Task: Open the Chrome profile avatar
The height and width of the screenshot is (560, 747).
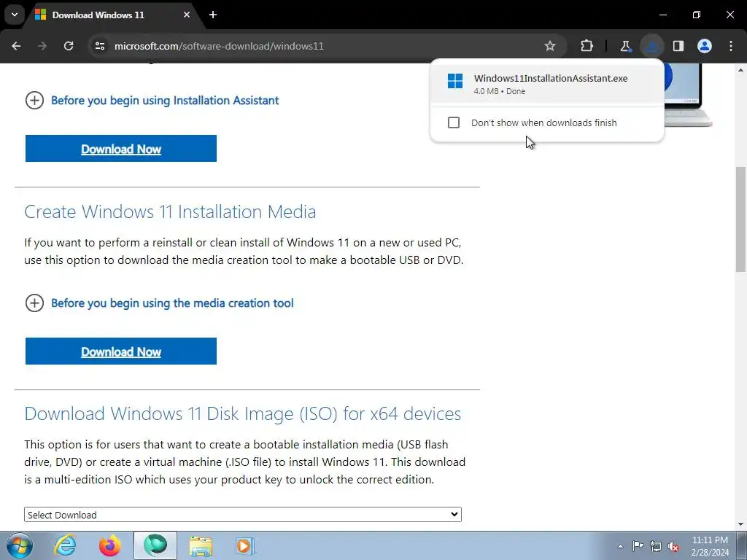Action: [x=705, y=46]
